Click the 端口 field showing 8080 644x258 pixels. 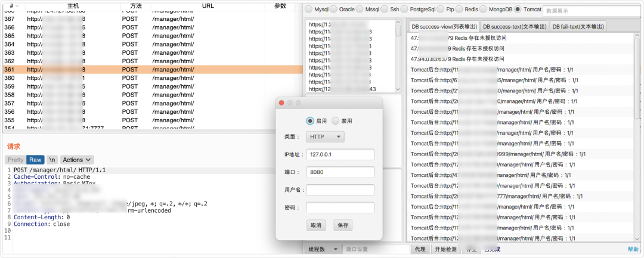[340, 172]
